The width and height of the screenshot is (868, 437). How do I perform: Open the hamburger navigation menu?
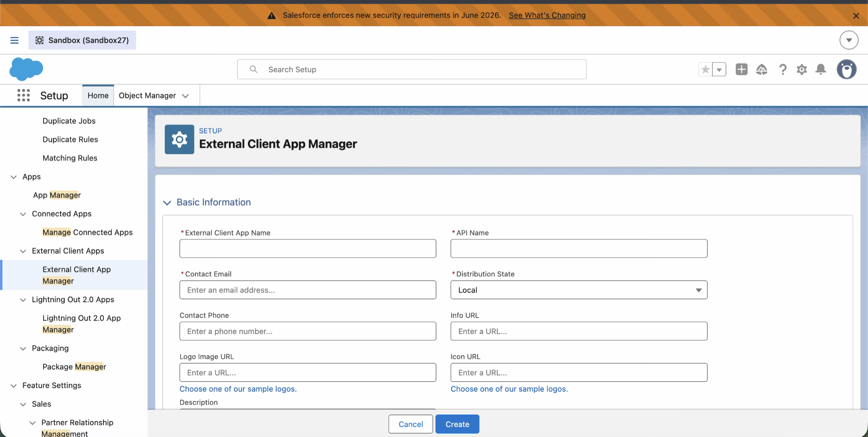click(14, 40)
